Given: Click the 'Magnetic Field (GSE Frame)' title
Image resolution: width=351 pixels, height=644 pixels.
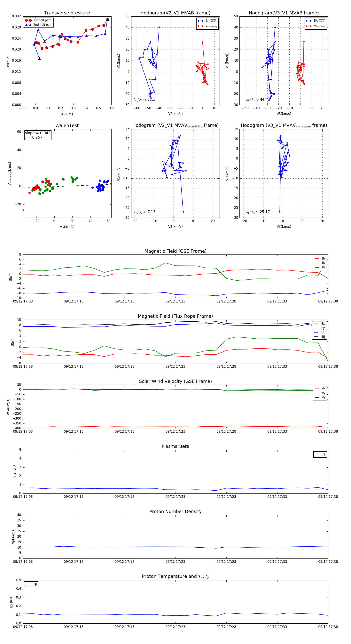Looking at the screenshot, I should [x=175, y=251].
